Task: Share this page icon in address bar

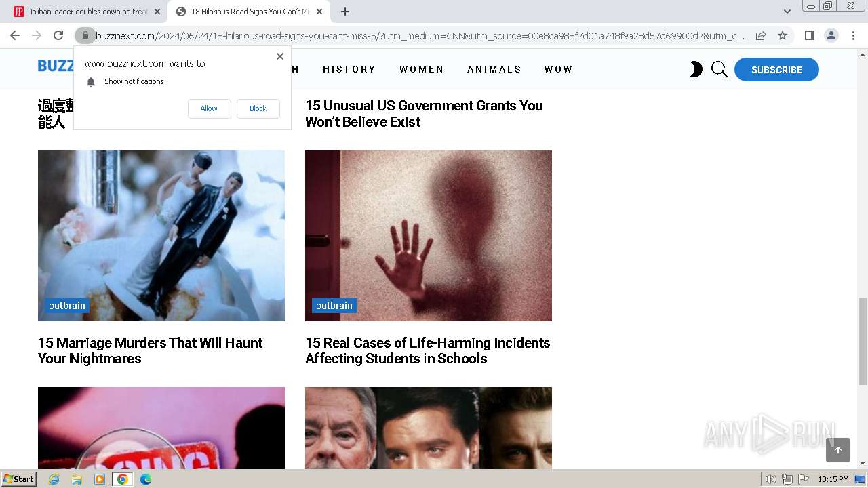Action: click(x=761, y=35)
